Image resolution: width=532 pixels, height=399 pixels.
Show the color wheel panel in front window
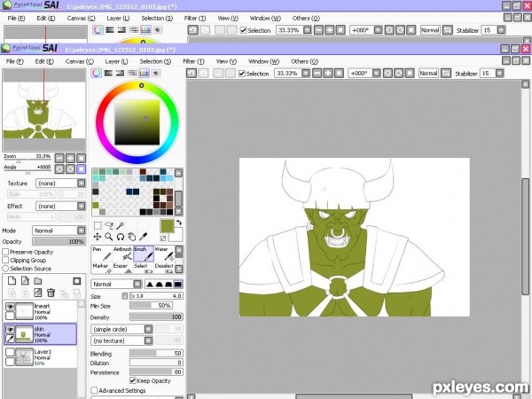(x=97, y=73)
